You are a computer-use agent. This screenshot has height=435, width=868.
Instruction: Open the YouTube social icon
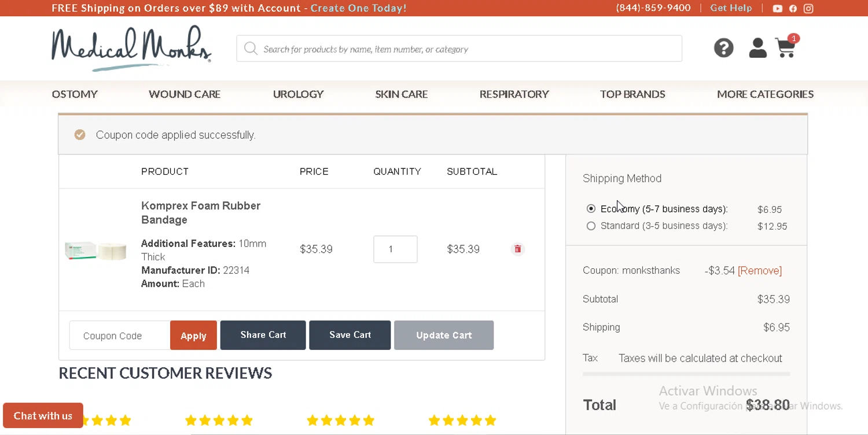pos(777,9)
